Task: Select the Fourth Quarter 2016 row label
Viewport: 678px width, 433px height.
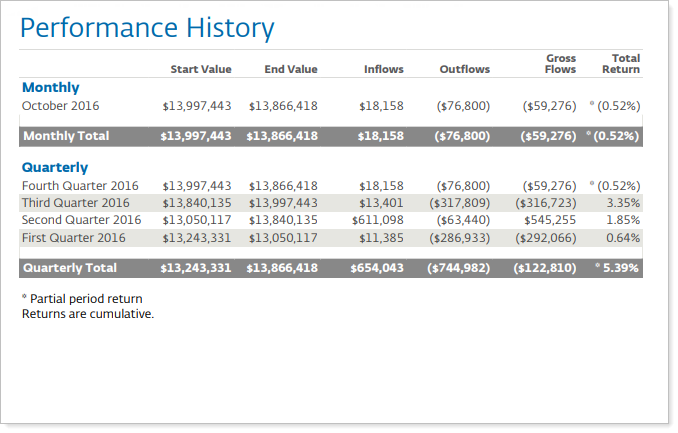Action: point(80,186)
